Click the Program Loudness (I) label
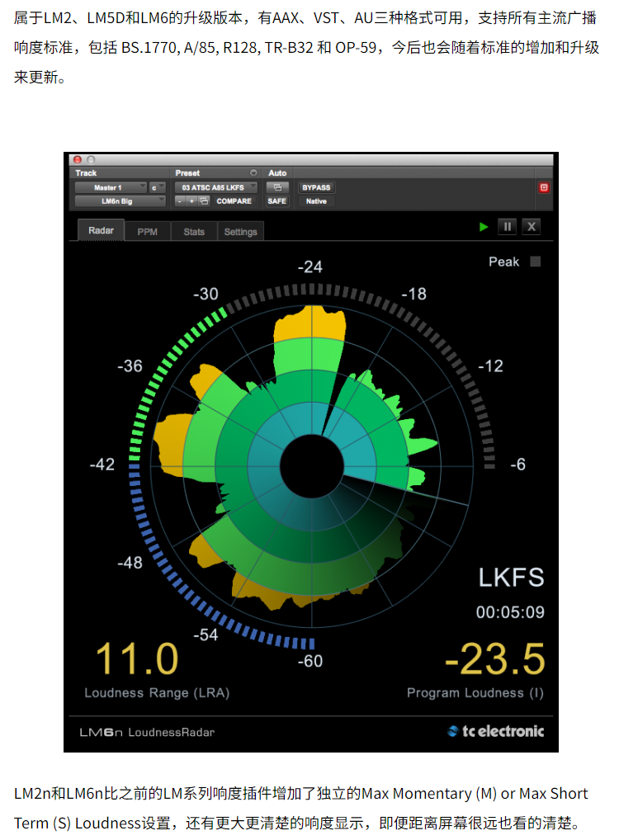The height and width of the screenshot is (840, 619). pos(475,692)
